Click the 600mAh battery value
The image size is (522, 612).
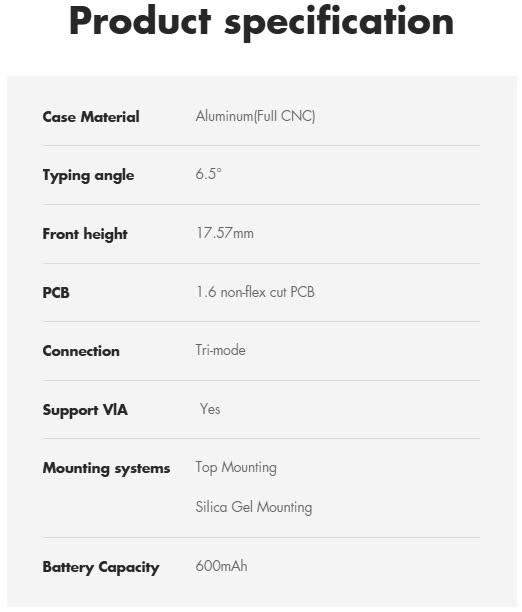pos(221,566)
